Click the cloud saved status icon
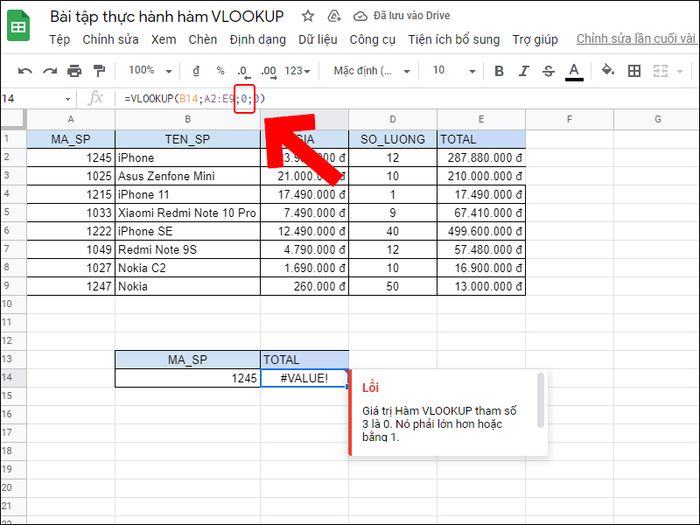The image size is (700, 525). tap(360, 16)
